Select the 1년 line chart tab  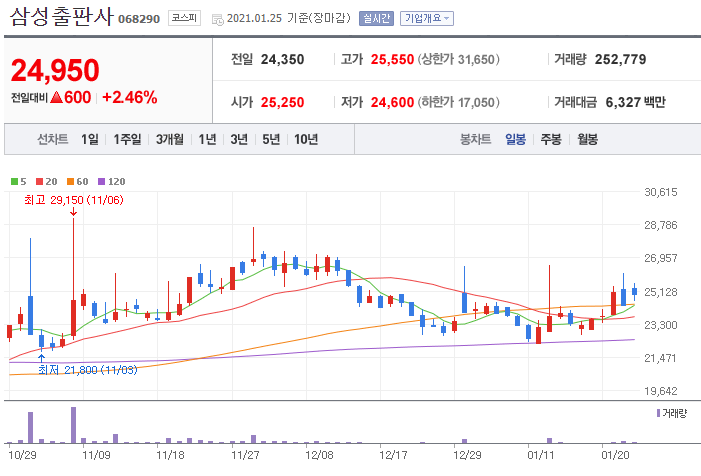(207, 139)
